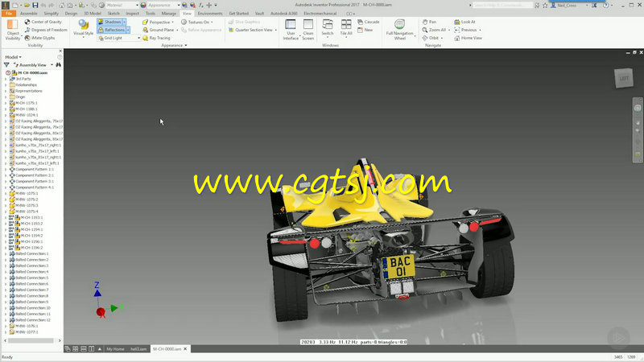Screen dimensions: 644x362
Task: Click the favorites star icon in title bar
Action: [545, 5]
